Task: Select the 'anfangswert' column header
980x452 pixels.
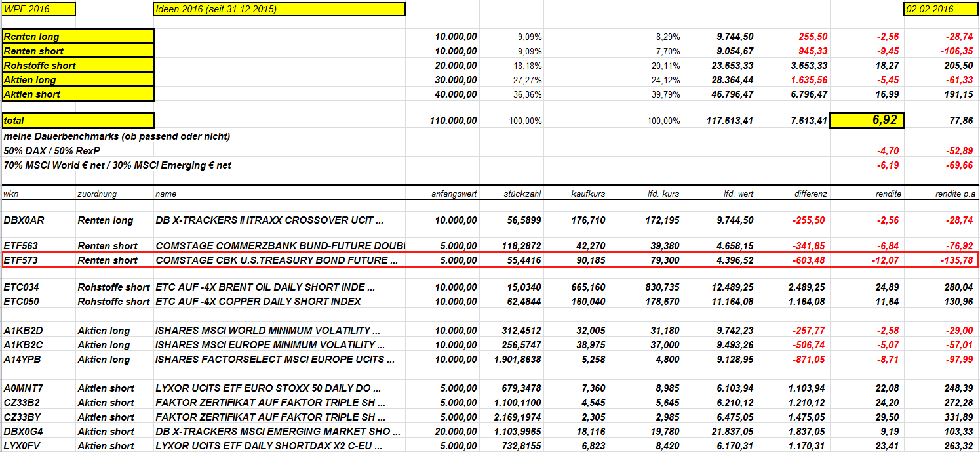Action: tap(454, 194)
